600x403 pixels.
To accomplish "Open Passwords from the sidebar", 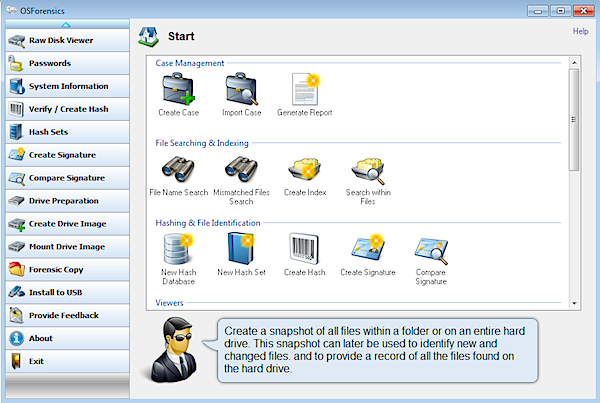I will click(65, 63).
